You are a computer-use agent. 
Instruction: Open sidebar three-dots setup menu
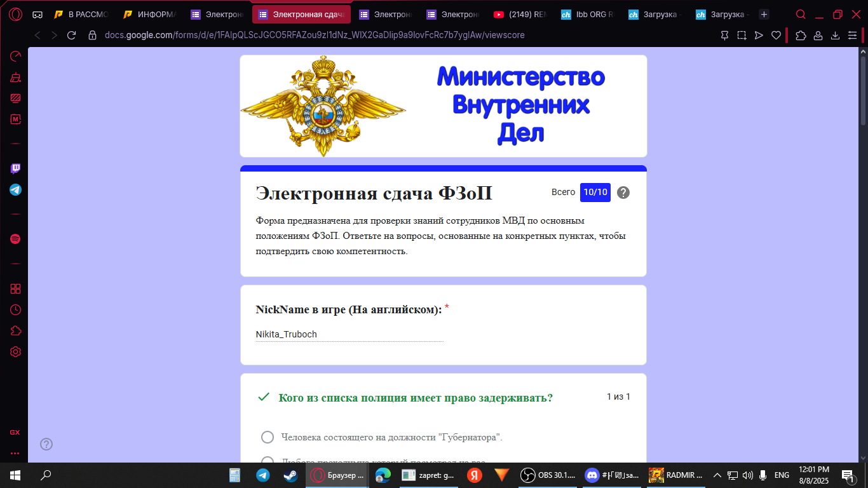coord(15,454)
